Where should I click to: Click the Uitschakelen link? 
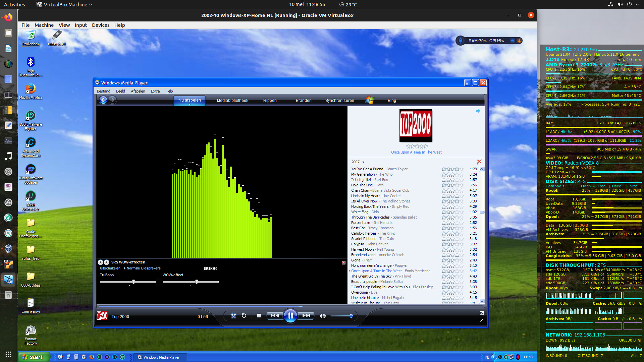point(110,268)
